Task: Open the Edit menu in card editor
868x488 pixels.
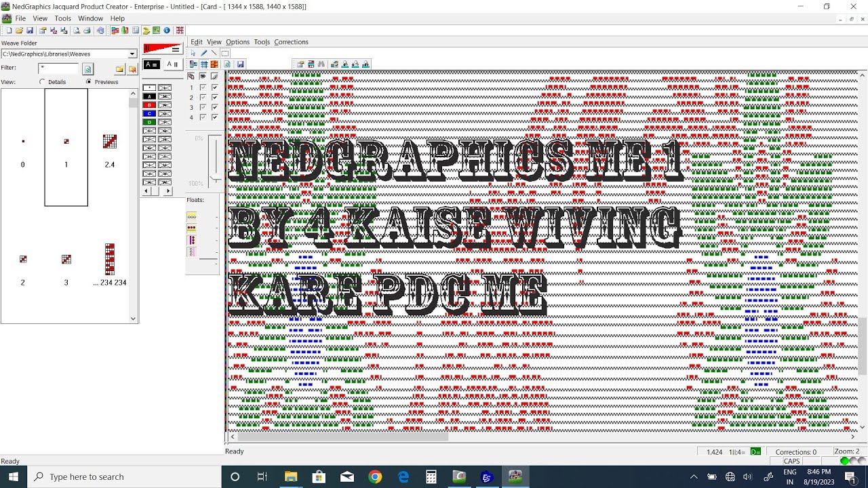Action: coord(197,42)
